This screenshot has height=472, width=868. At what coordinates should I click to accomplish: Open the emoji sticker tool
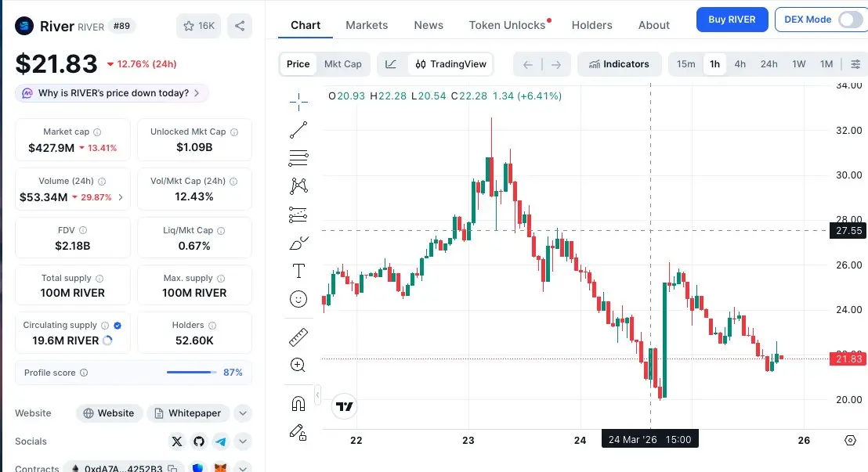coord(298,298)
